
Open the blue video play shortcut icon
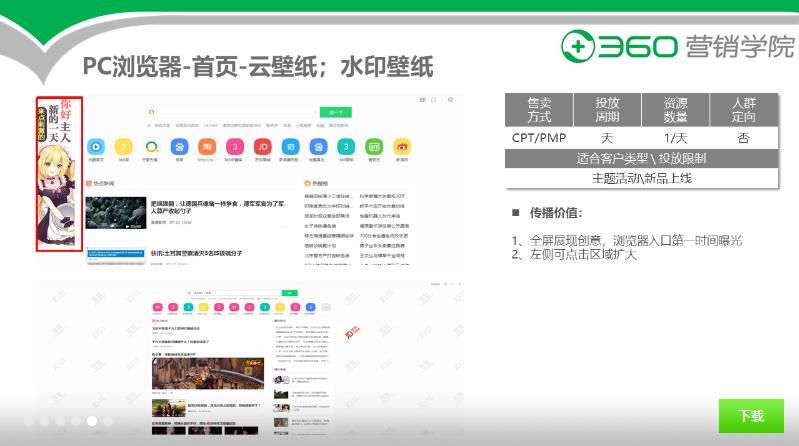click(x=96, y=147)
